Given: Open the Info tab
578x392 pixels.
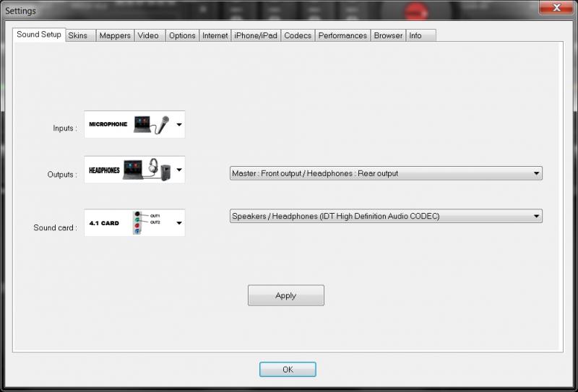Looking at the screenshot, I should tap(420, 36).
